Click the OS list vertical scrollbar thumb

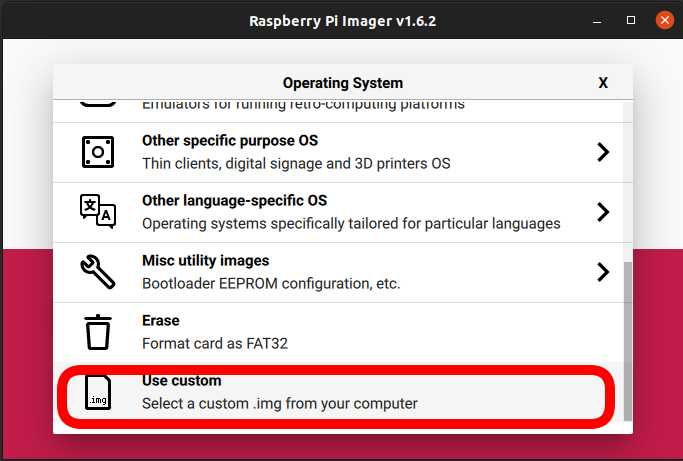pyautogui.click(x=628, y=341)
